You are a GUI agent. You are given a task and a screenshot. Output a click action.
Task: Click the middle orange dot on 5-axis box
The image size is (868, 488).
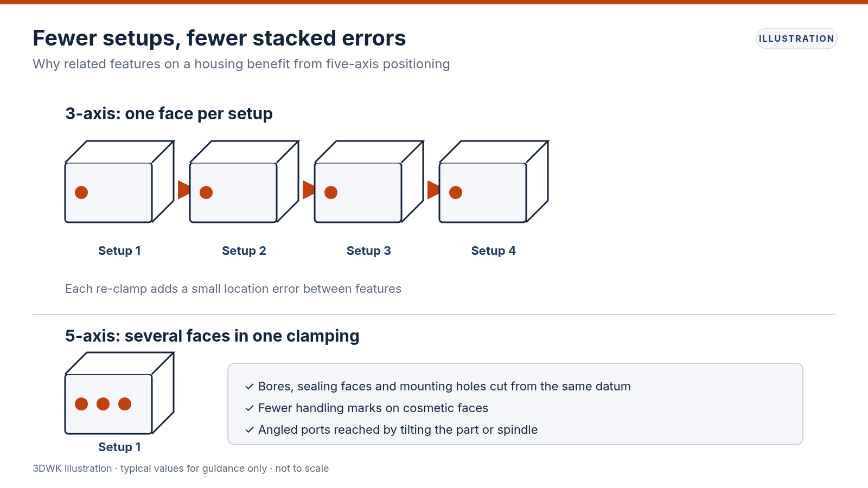coord(103,404)
